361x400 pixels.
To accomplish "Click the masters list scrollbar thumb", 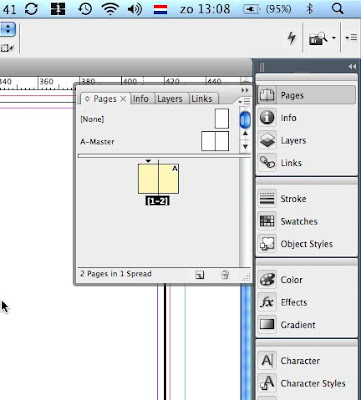I will (x=245, y=119).
